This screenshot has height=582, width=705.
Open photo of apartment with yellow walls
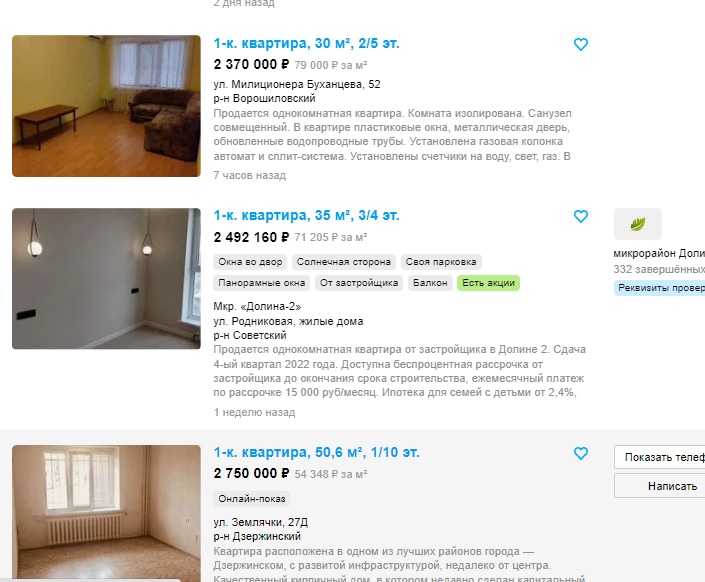tap(106, 106)
